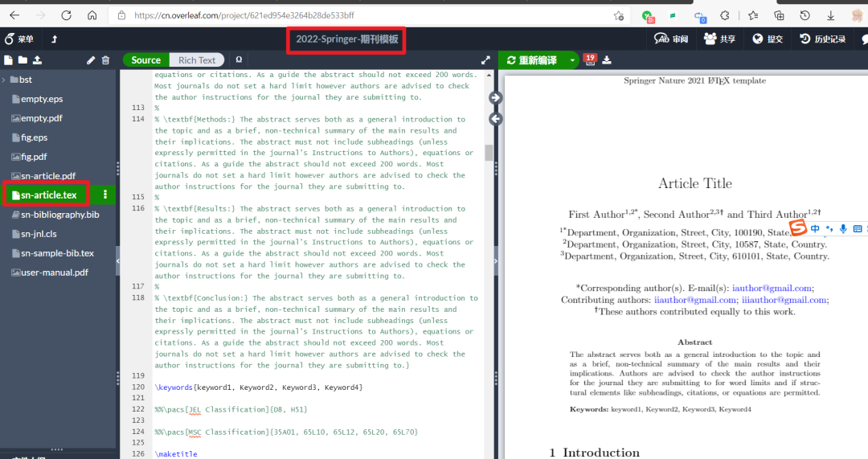This screenshot has width=868, height=459.
Task: Create a new folder icon
Action: (x=23, y=59)
